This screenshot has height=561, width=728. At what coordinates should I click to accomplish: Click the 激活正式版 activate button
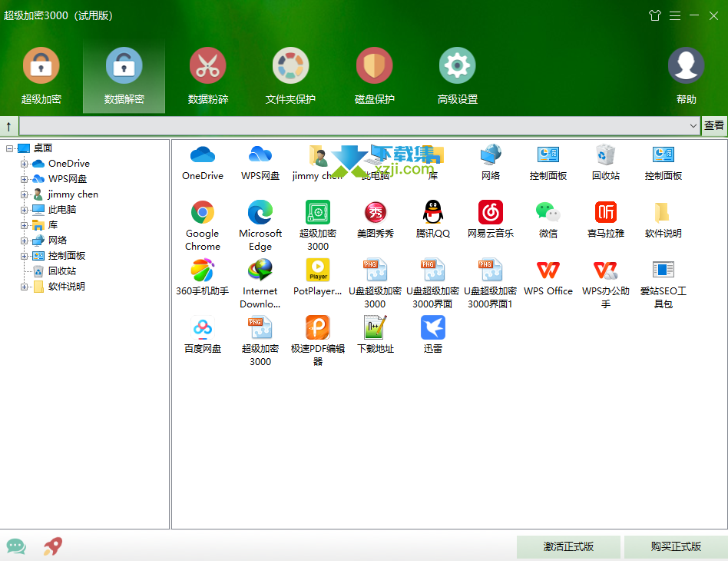tap(568, 546)
